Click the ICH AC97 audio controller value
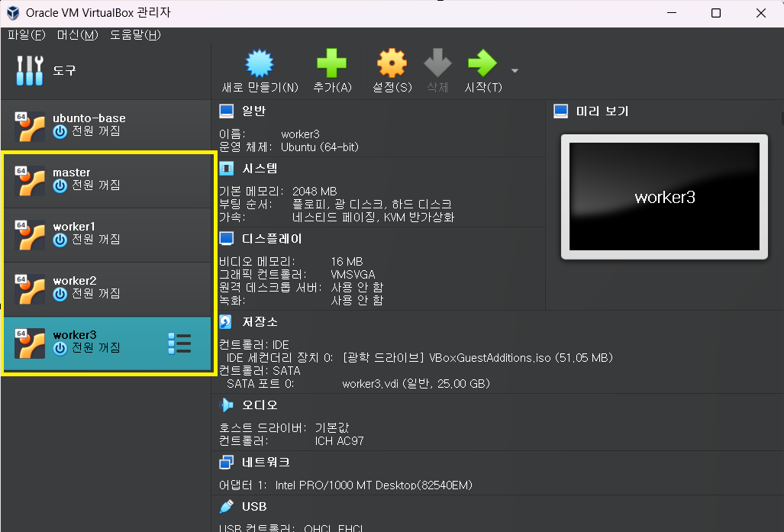This screenshot has width=784, height=532. click(339, 441)
